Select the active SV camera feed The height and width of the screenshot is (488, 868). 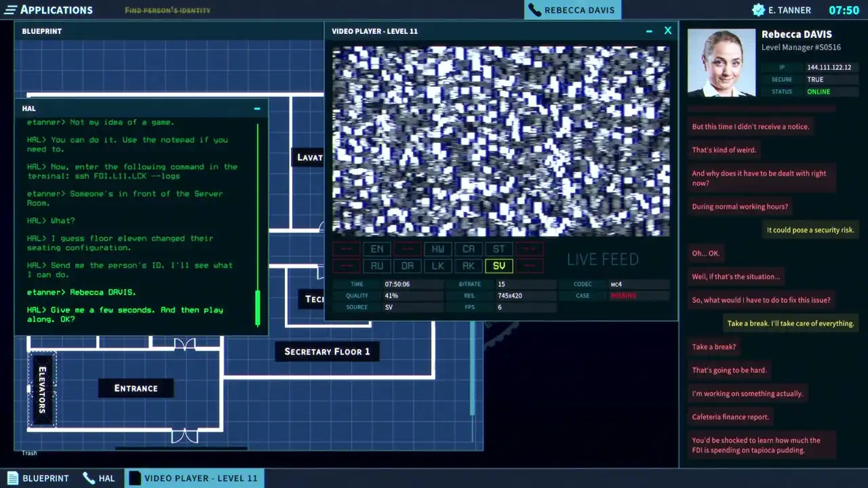[499, 266]
